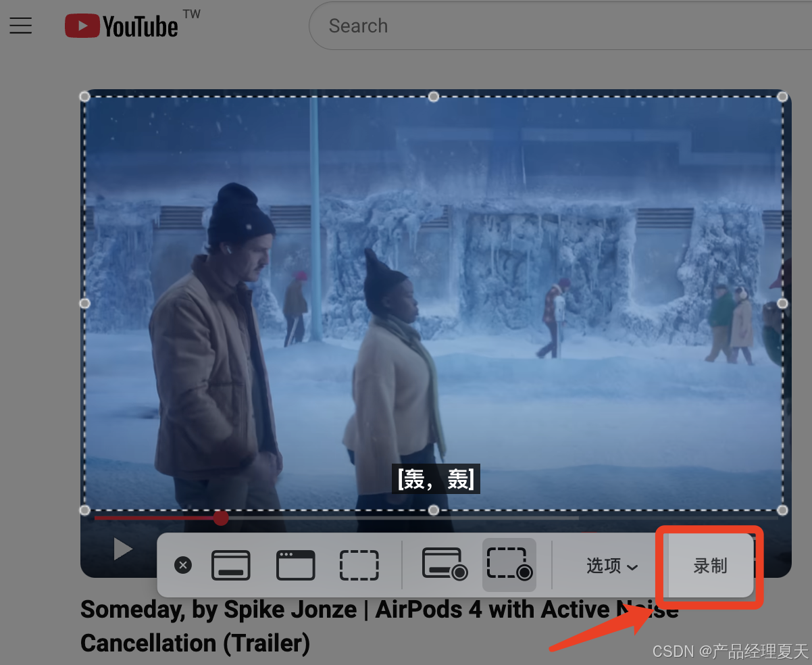Viewport: 812px width, 665px height.
Task: Seek using the red video progress scrubber
Action: click(221, 518)
